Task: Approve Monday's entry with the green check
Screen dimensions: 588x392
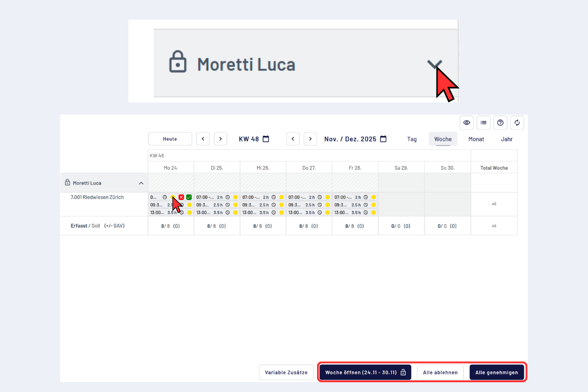Action: pos(189,197)
